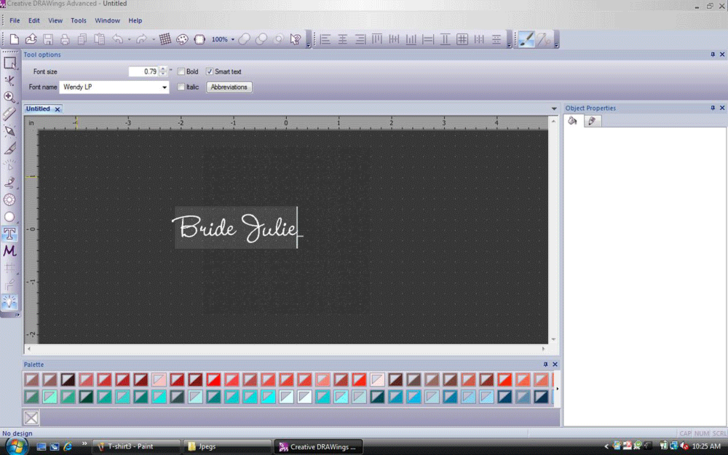
Task: Open the Font name dropdown
Action: coord(165,87)
